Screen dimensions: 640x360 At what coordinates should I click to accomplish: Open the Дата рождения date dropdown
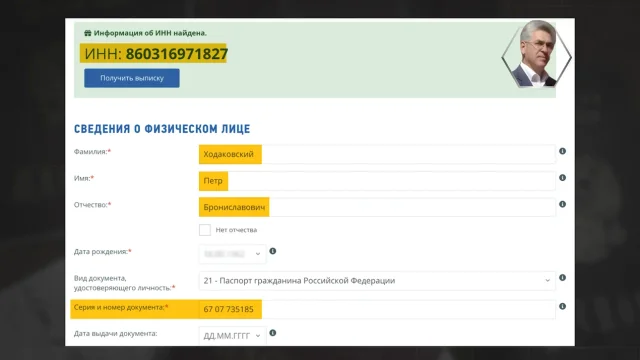tap(232, 254)
